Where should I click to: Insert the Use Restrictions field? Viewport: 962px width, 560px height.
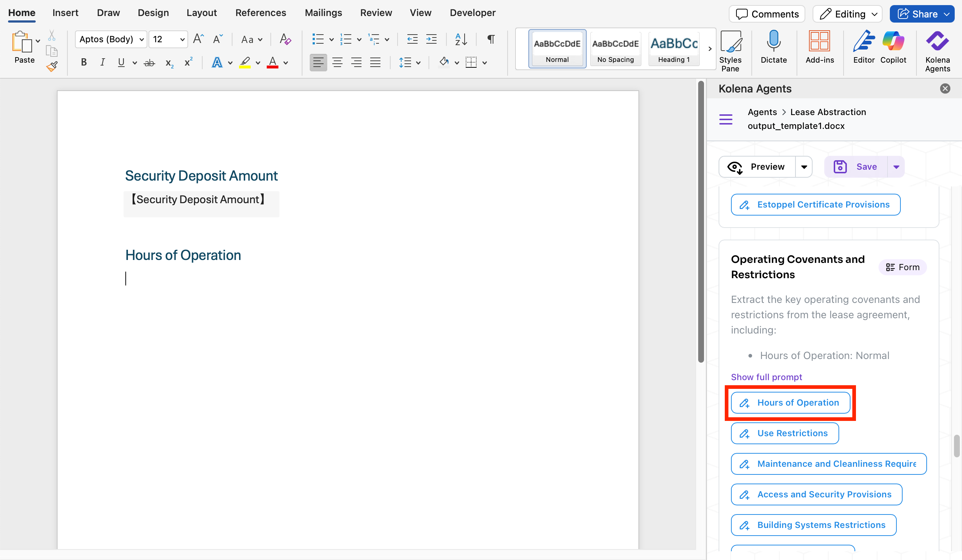pos(785,433)
